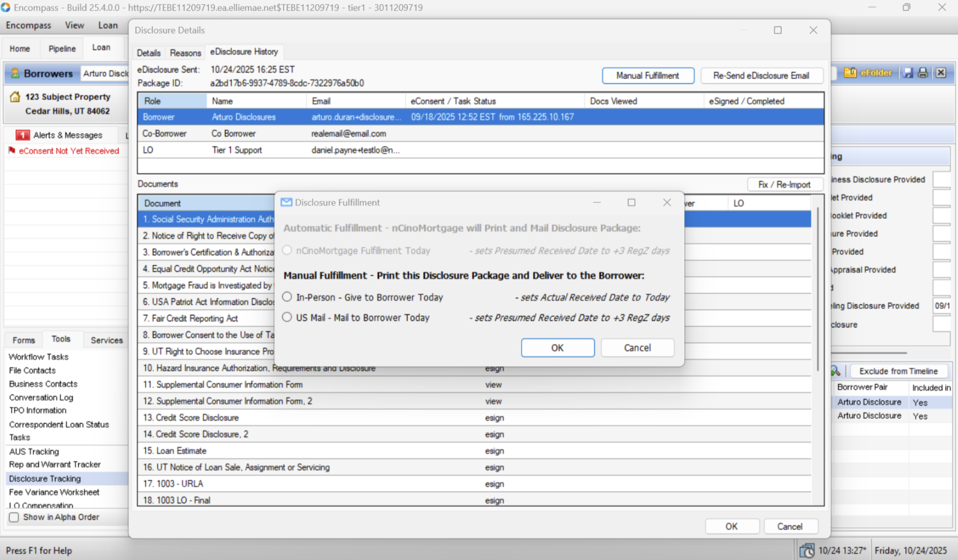
Task: Open the Details tab in Disclosure Details
Action: (148, 53)
